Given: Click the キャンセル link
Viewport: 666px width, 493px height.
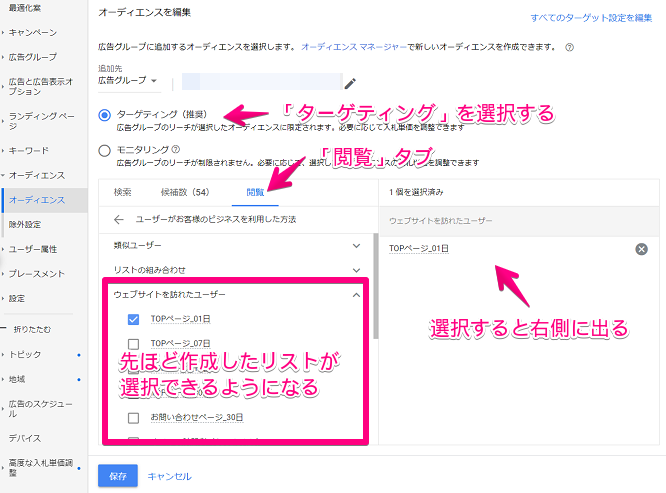Looking at the screenshot, I should (x=169, y=476).
